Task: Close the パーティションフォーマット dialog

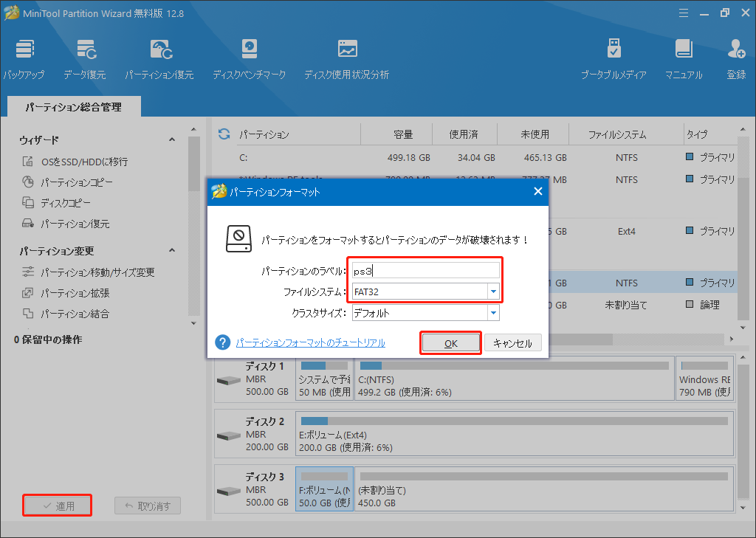Action: [538, 191]
